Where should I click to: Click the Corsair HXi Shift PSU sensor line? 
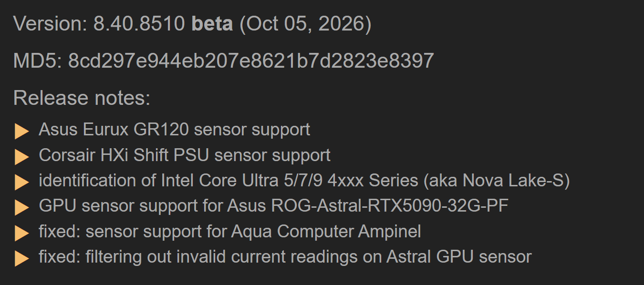click(x=185, y=155)
